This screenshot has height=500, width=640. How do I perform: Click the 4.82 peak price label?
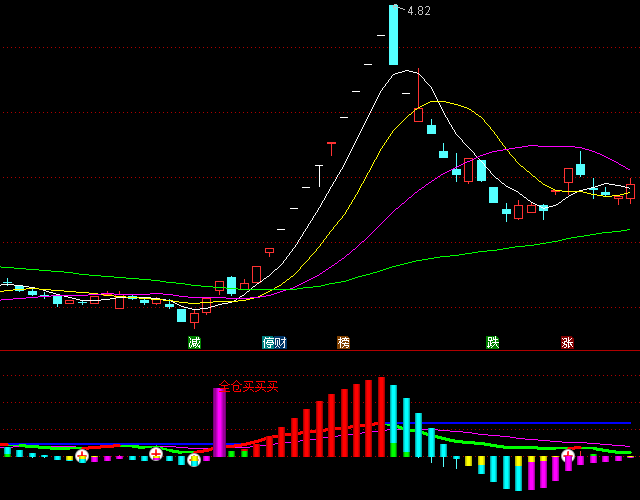click(x=419, y=11)
